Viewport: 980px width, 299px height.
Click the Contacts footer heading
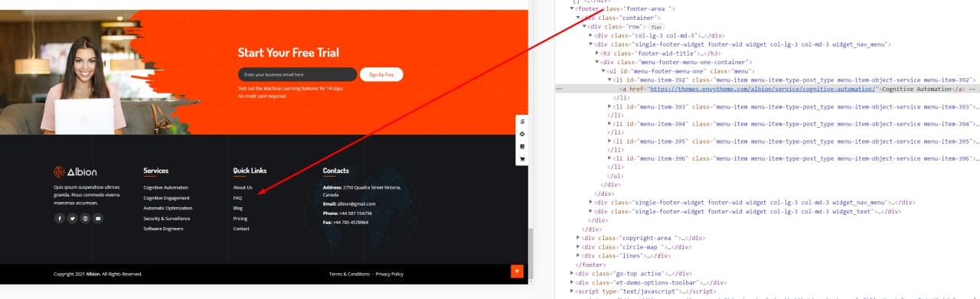pyautogui.click(x=336, y=171)
